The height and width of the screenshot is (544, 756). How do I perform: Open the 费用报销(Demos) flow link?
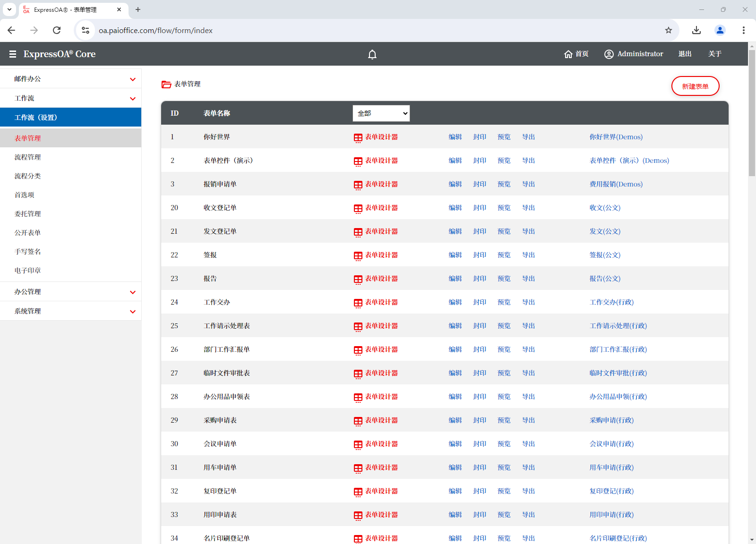click(616, 184)
